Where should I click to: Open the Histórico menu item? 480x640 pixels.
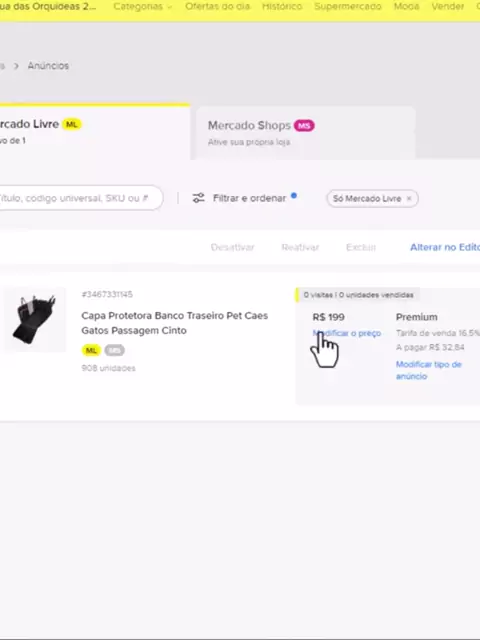pyautogui.click(x=282, y=7)
